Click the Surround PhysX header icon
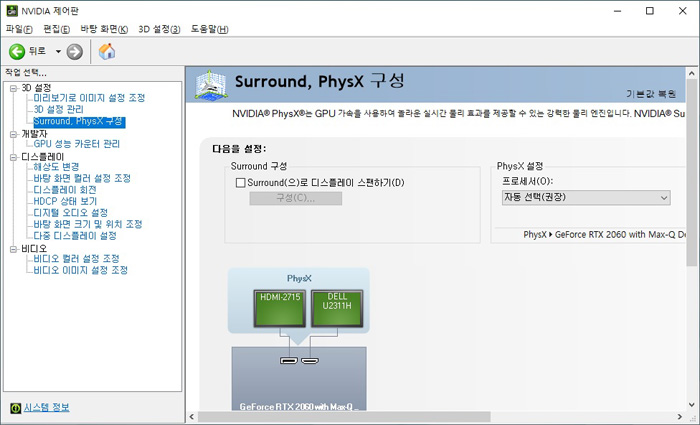 (x=211, y=85)
